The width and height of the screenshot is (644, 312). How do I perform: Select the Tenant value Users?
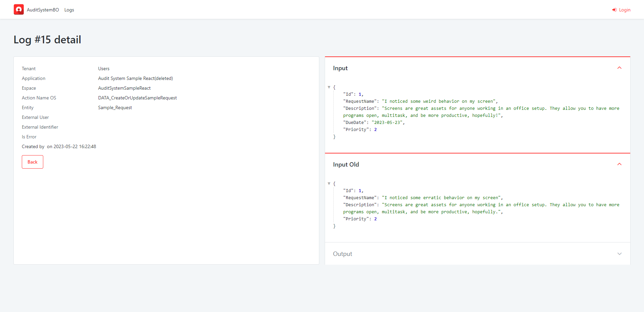(x=104, y=69)
